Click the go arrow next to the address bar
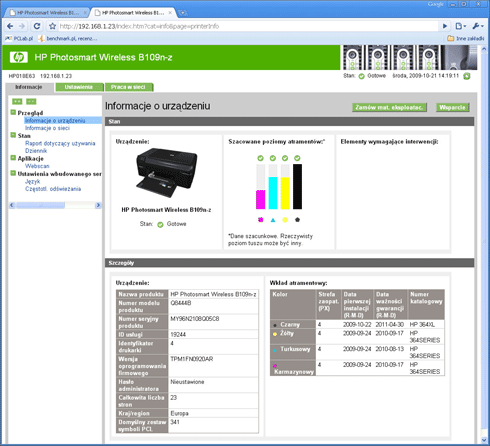Image resolution: width=490 pixels, height=446 pixels. pyautogui.click(x=445, y=26)
